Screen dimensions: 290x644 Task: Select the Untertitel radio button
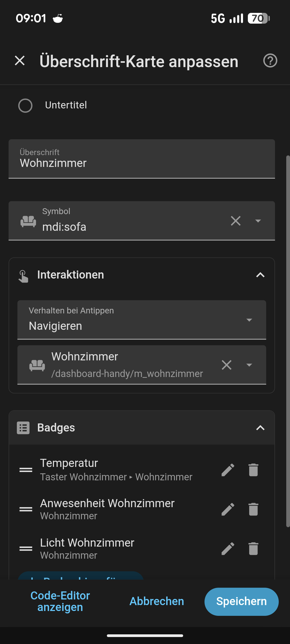[25, 105]
